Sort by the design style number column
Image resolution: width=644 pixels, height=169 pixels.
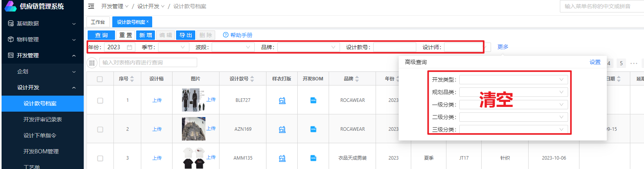(252, 79)
